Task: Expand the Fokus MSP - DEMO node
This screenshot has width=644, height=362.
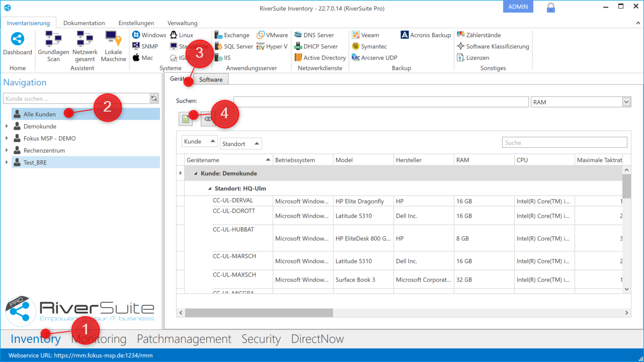Action: (7, 138)
